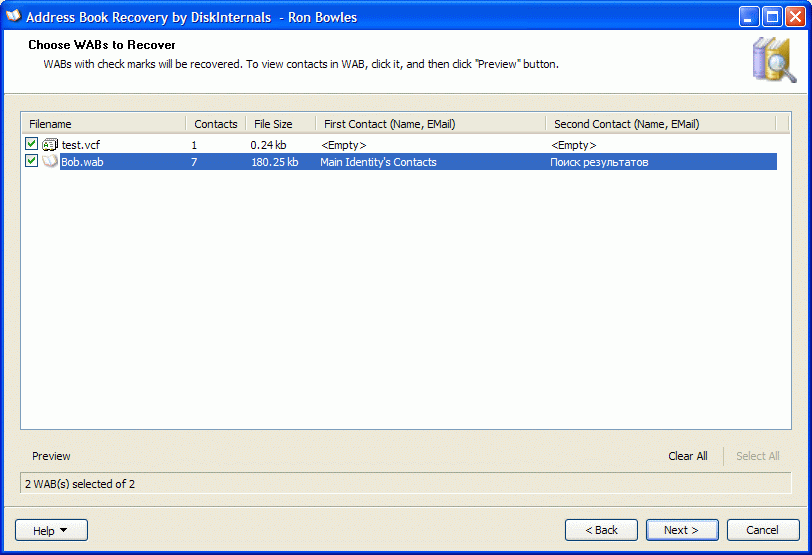Screen dimensions: 812x555
Task: Go to Next wizard step
Action: pyautogui.click(x=682, y=530)
